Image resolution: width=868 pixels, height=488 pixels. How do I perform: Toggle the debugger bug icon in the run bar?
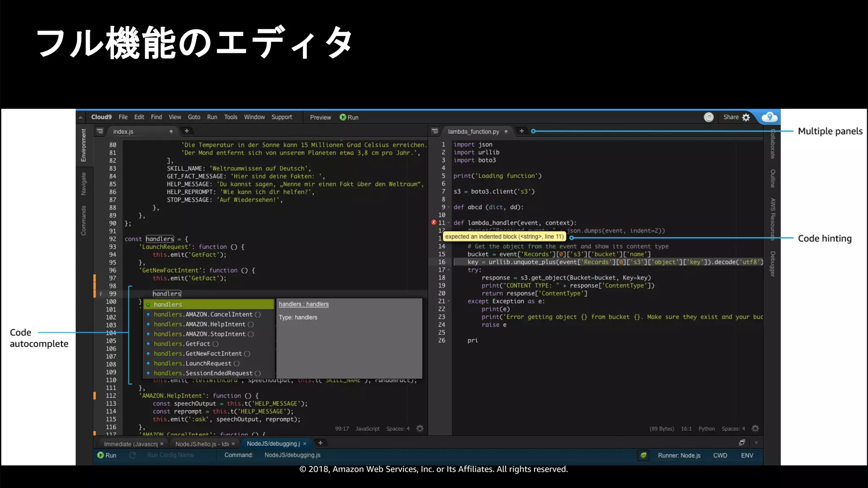tap(643, 455)
